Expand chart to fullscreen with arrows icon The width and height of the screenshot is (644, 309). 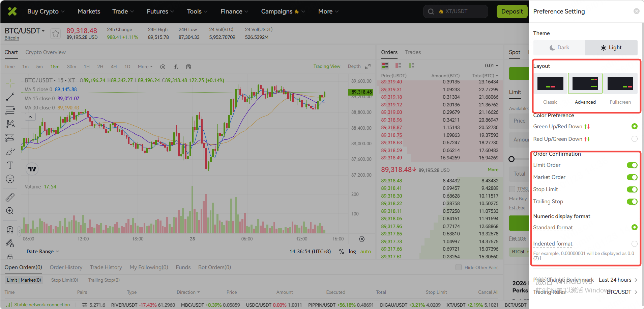point(368,67)
